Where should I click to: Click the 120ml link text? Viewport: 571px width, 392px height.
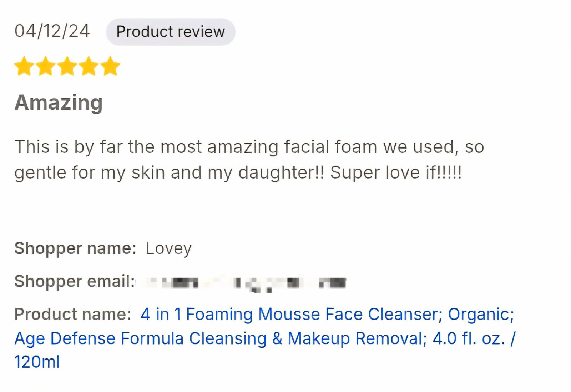point(37,362)
